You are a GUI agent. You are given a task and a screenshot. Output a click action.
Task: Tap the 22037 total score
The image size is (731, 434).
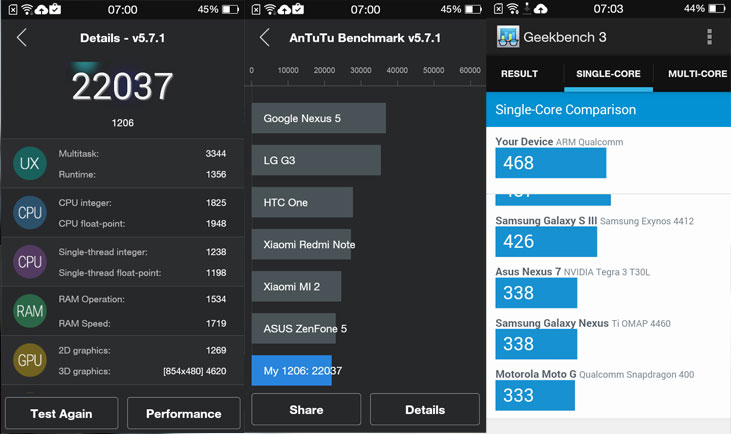coord(122,86)
